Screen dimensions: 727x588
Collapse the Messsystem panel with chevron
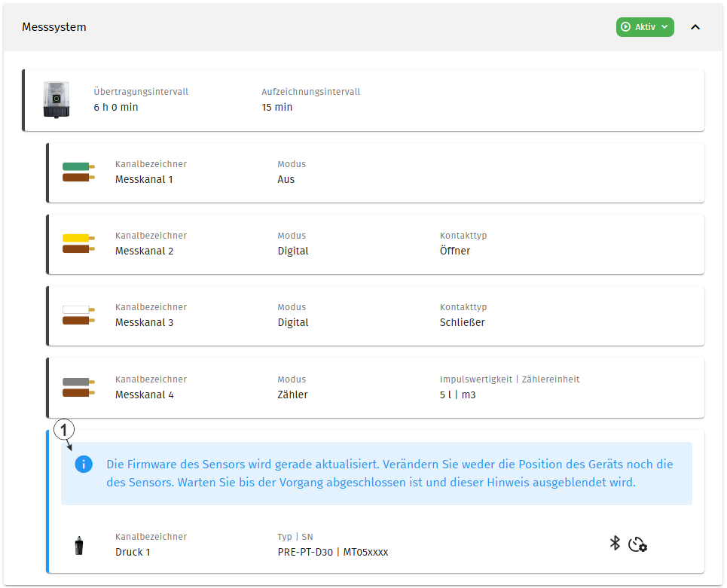(x=695, y=27)
